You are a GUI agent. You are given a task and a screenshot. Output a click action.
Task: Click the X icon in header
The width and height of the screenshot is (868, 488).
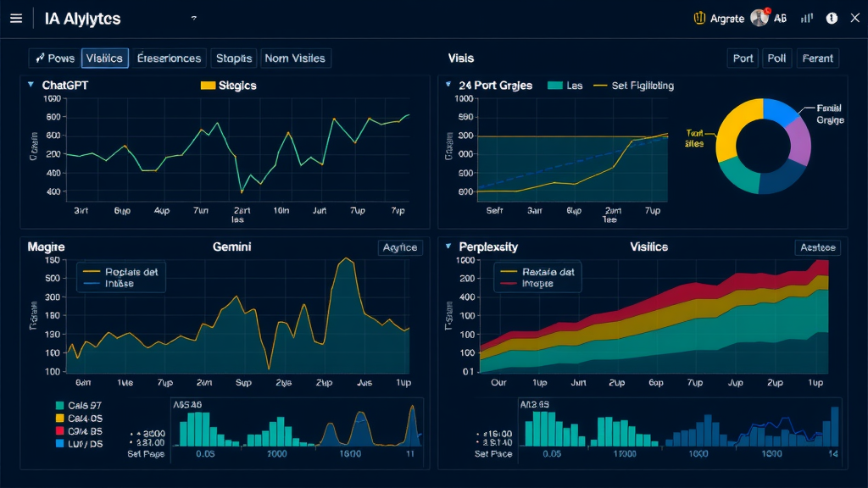(x=854, y=18)
